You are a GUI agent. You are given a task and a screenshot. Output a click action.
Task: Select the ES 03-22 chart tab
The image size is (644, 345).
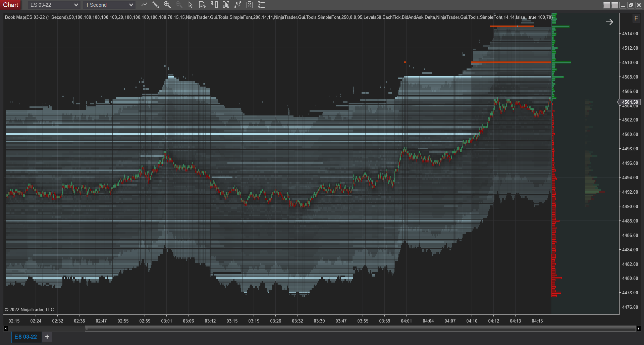click(26, 337)
